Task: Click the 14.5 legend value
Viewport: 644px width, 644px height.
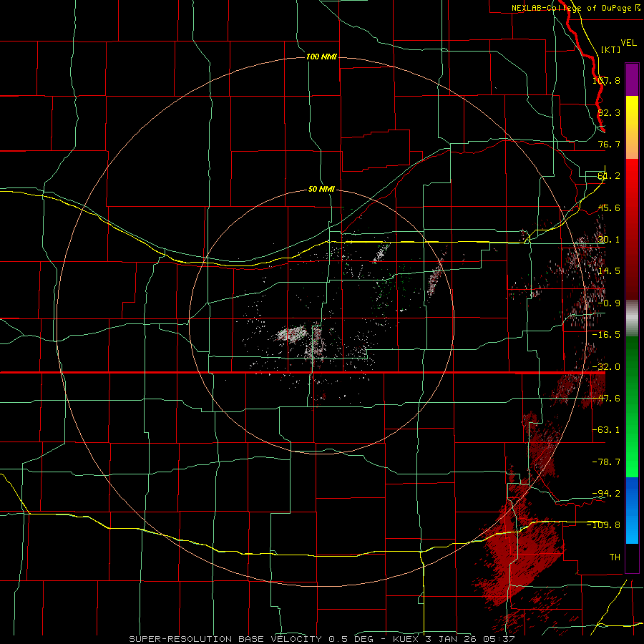Action: tap(609, 271)
